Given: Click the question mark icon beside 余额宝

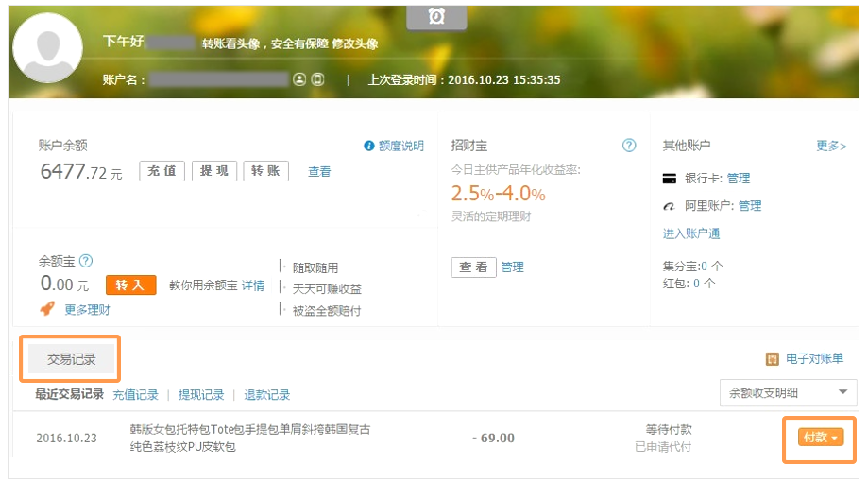Looking at the screenshot, I should (x=86, y=261).
